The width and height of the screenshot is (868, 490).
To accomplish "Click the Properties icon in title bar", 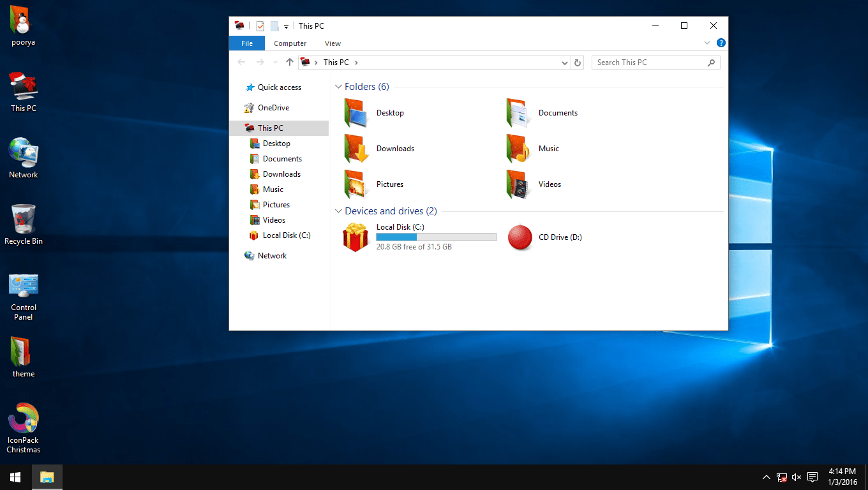I will [260, 26].
